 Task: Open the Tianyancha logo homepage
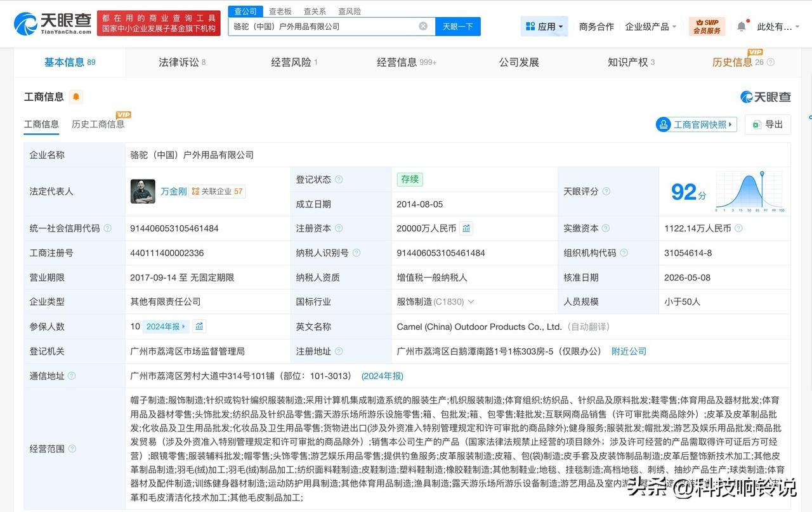point(53,23)
